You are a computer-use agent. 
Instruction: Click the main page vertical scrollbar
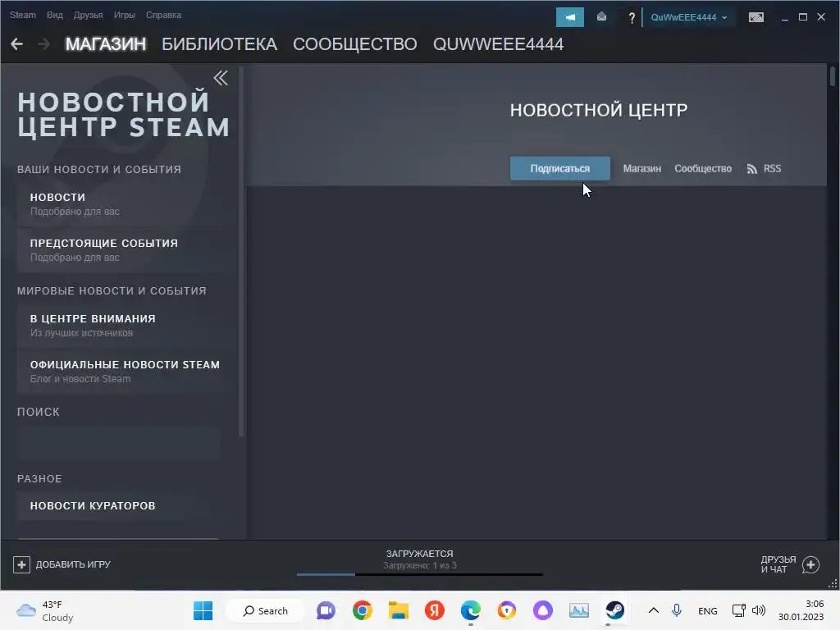[x=832, y=76]
